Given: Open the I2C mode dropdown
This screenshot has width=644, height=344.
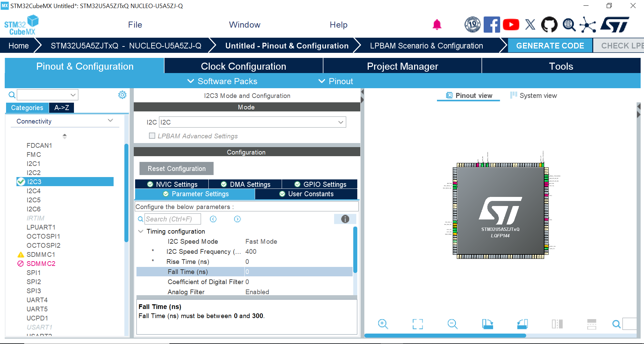Looking at the screenshot, I should pyautogui.click(x=252, y=122).
